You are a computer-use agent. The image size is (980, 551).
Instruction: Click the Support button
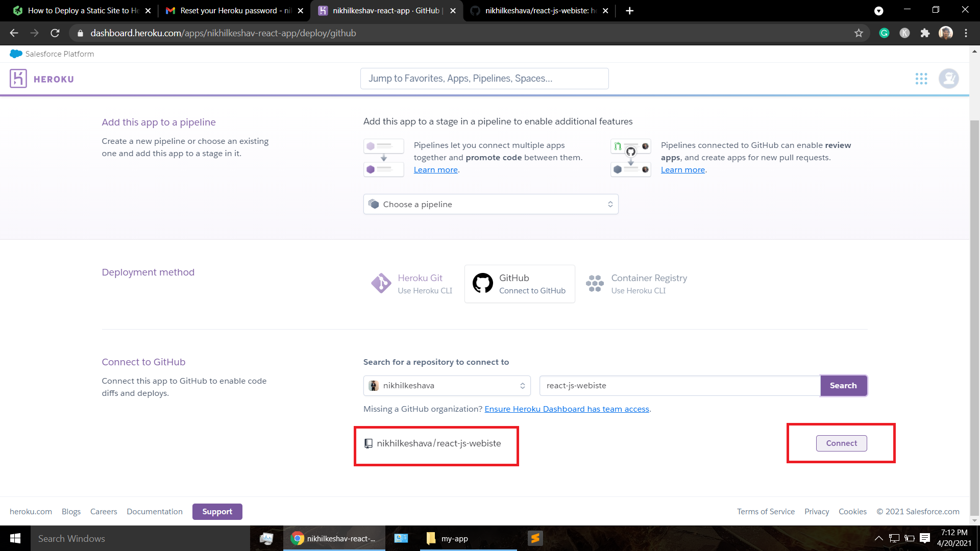click(217, 512)
